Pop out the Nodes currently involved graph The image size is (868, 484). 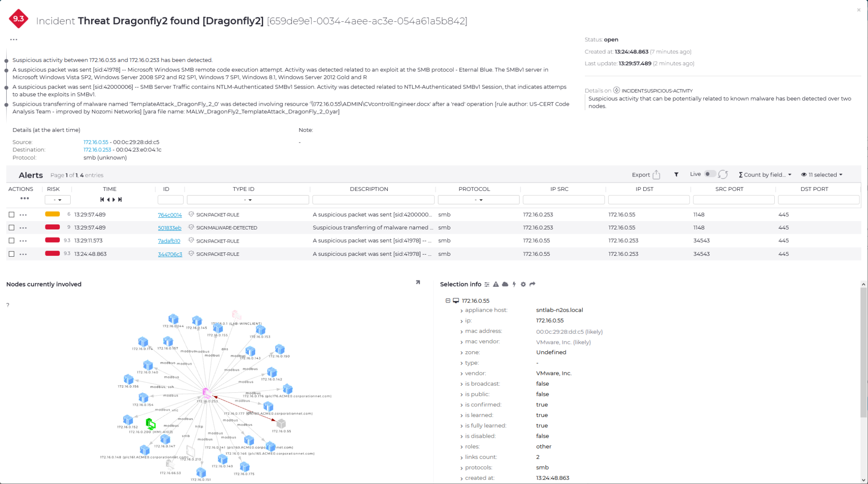[418, 282]
